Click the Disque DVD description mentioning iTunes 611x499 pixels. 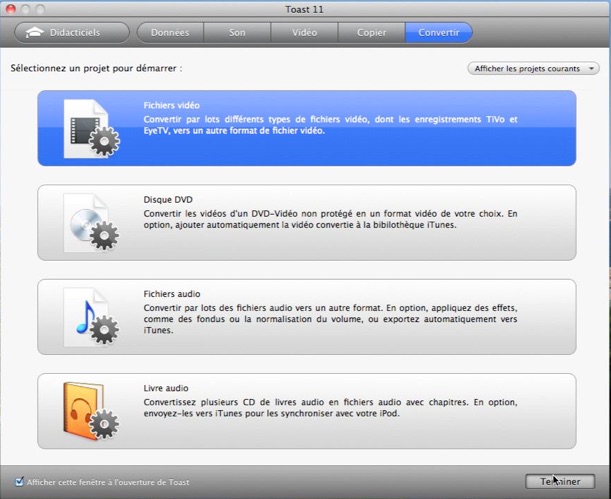click(330, 219)
